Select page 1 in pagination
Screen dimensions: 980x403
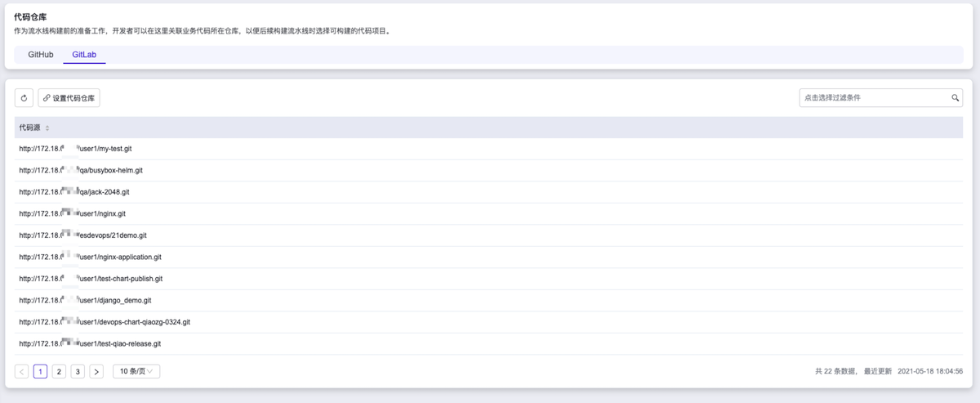40,372
